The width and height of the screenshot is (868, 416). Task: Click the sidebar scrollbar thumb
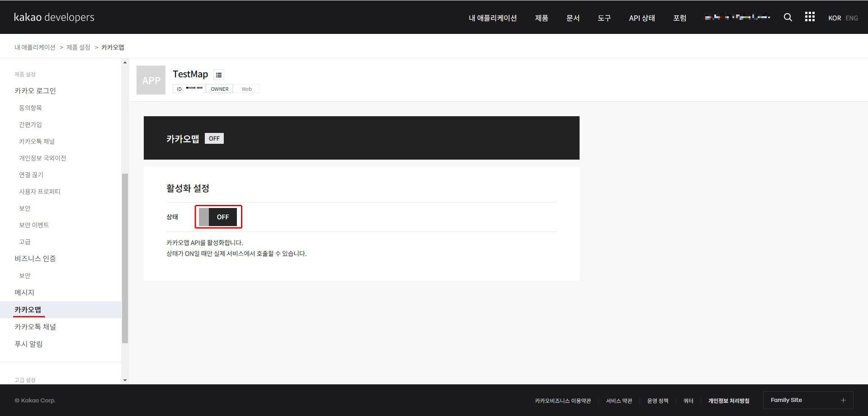[125, 258]
